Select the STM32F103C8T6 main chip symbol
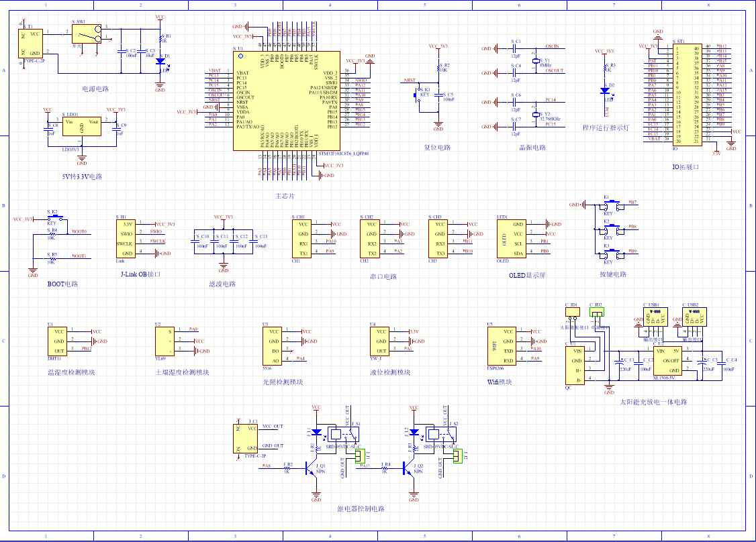This screenshot has height=542, width=756. tap(287, 101)
